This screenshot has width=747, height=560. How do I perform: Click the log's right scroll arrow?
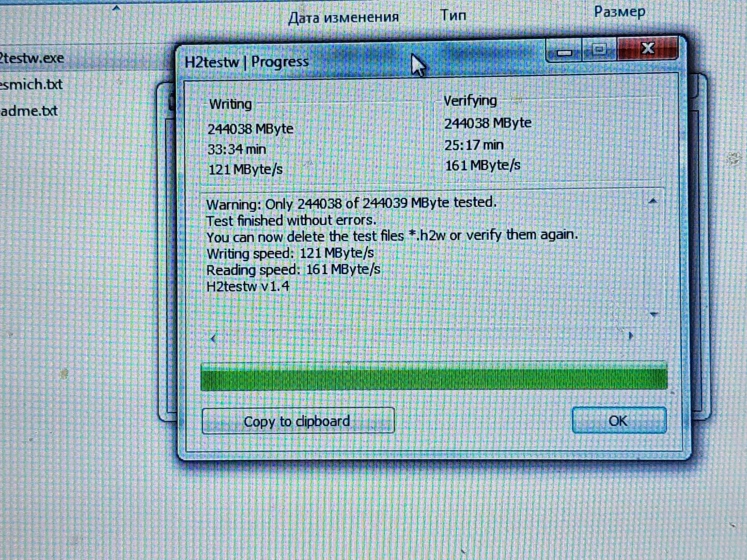[631, 336]
